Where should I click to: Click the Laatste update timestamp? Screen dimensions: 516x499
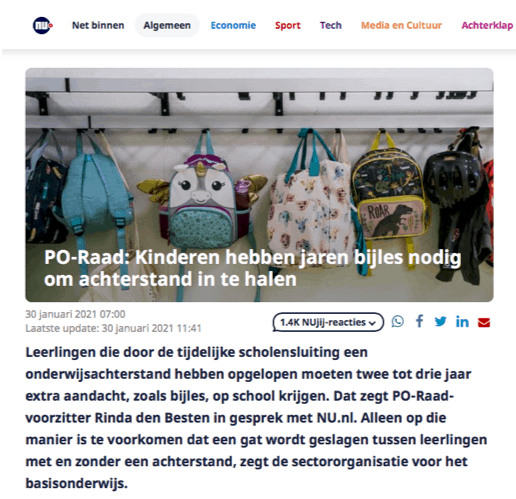click(113, 328)
